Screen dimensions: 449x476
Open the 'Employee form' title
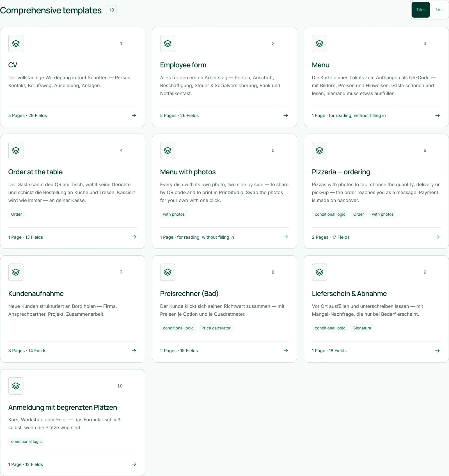183,65
